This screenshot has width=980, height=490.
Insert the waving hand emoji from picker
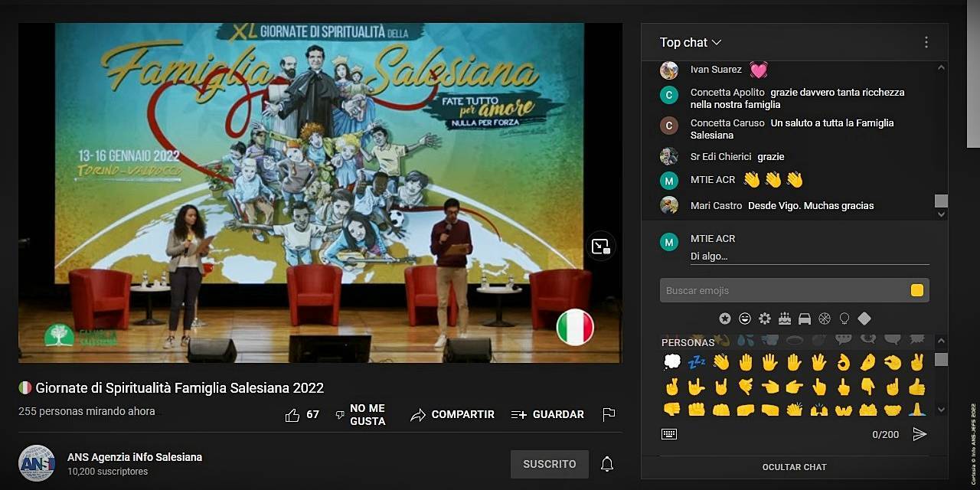coord(720,362)
